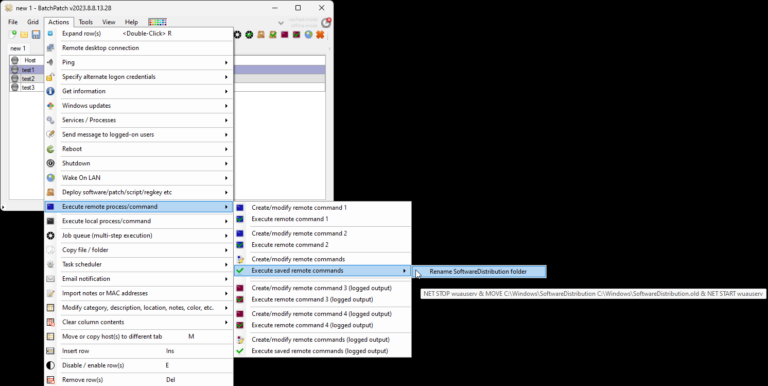The image size is (768, 386).
Task: Select Execute remote command 1
Action: [x=322, y=219]
